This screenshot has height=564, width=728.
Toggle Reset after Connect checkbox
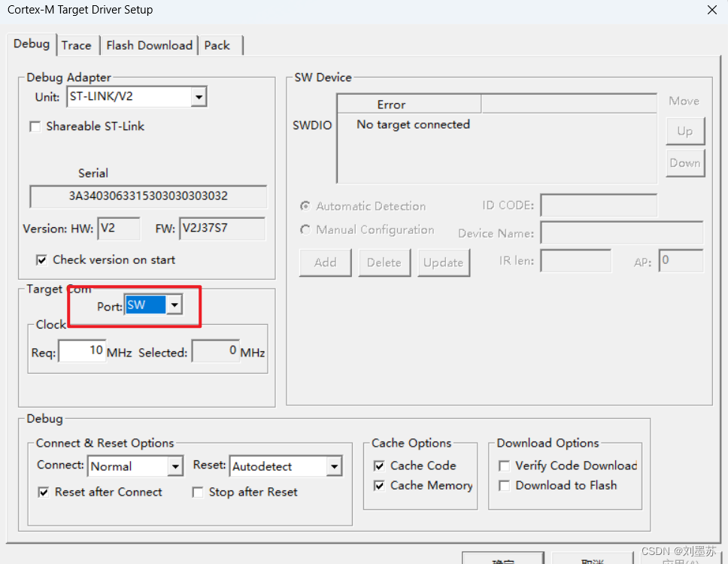pyautogui.click(x=43, y=493)
